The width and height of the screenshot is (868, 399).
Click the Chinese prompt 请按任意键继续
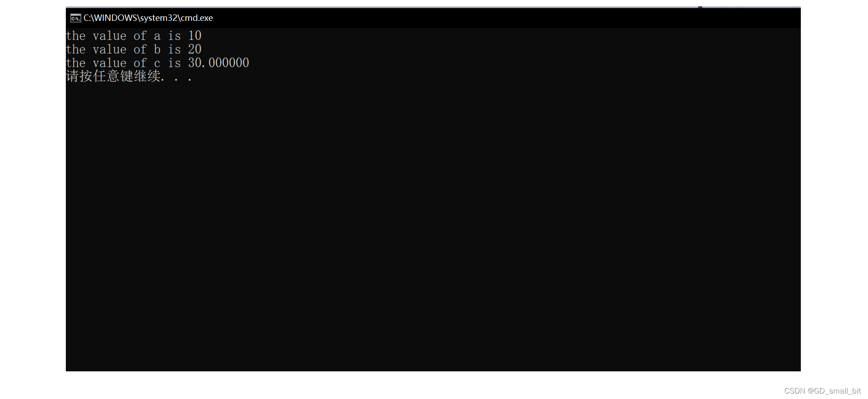(x=113, y=76)
